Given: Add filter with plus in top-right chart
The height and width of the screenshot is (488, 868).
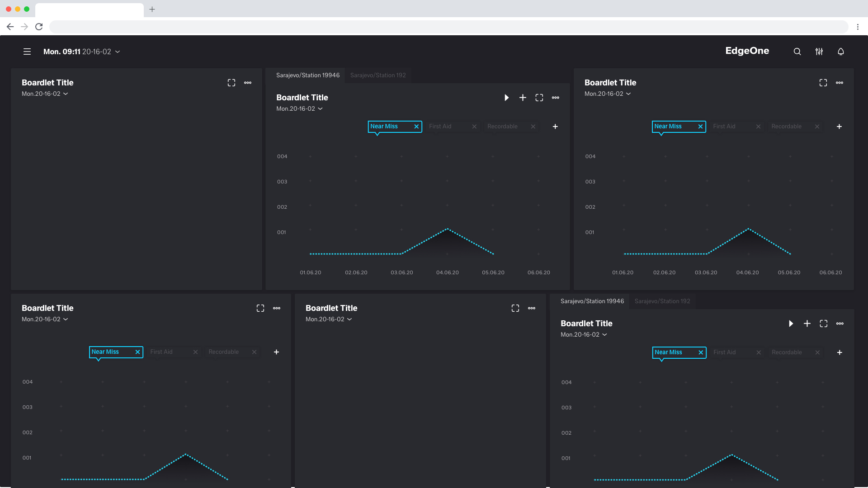Looking at the screenshot, I should tap(839, 127).
